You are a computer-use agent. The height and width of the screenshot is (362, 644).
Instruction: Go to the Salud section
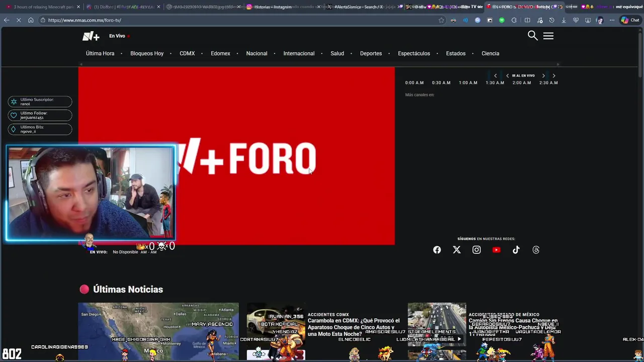point(337,53)
